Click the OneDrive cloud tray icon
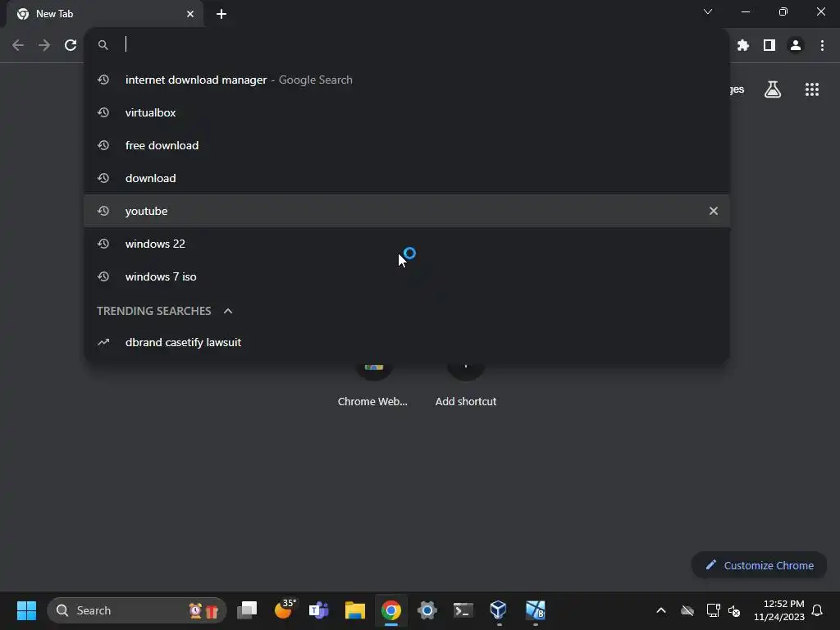Viewport: 840px width, 630px height. tap(687, 610)
